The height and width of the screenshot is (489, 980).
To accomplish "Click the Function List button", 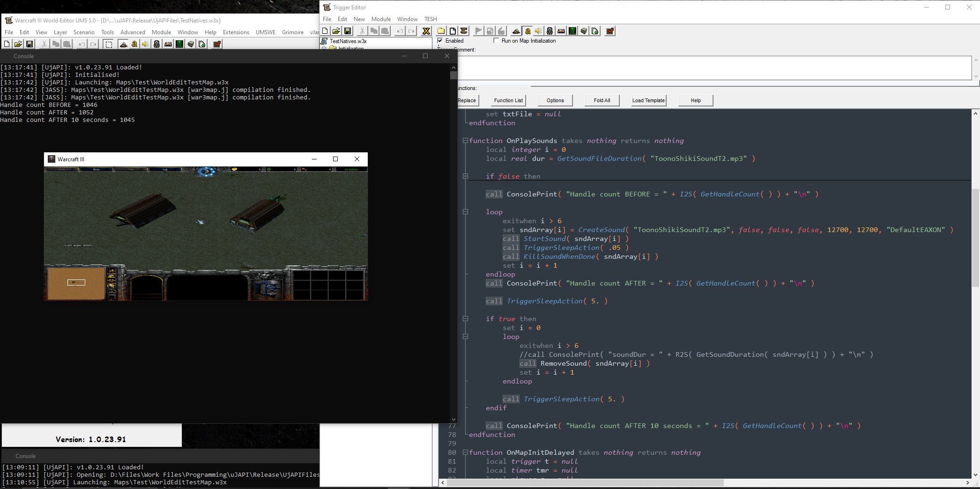I will click(x=508, y=100).
